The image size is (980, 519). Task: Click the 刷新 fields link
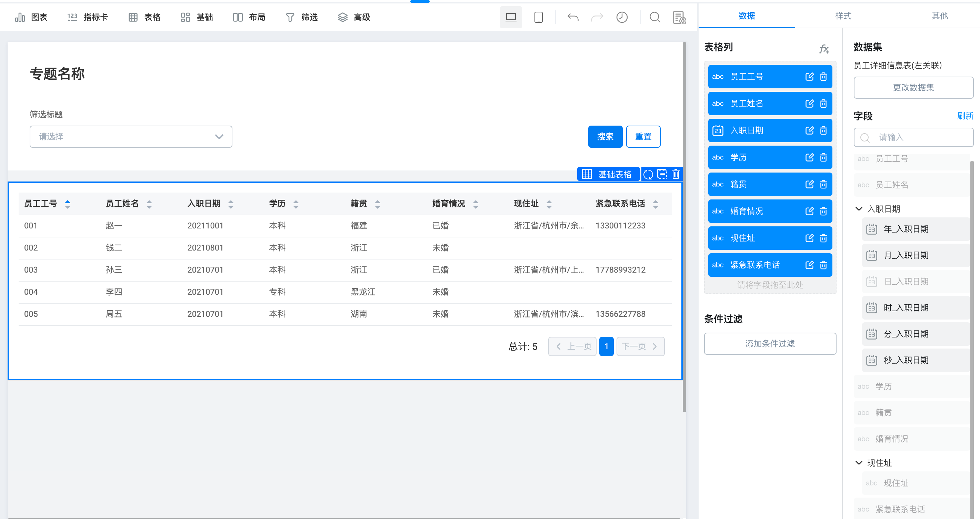965,116
